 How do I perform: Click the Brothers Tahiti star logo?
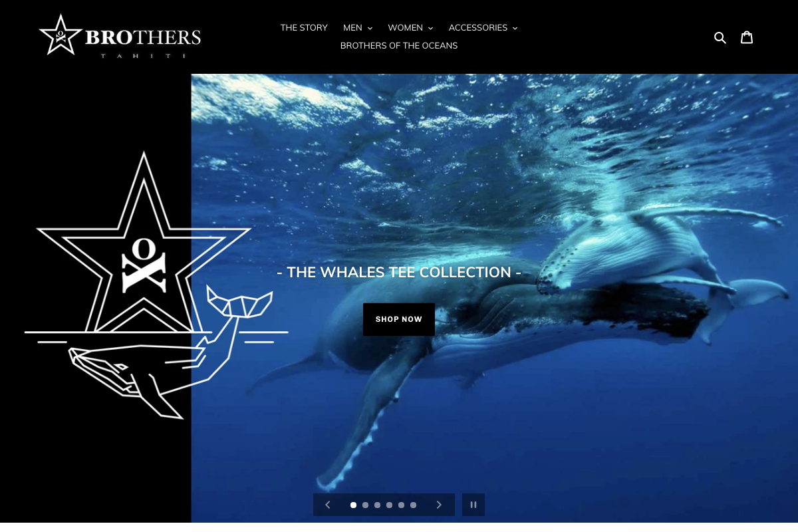[120, 37]
